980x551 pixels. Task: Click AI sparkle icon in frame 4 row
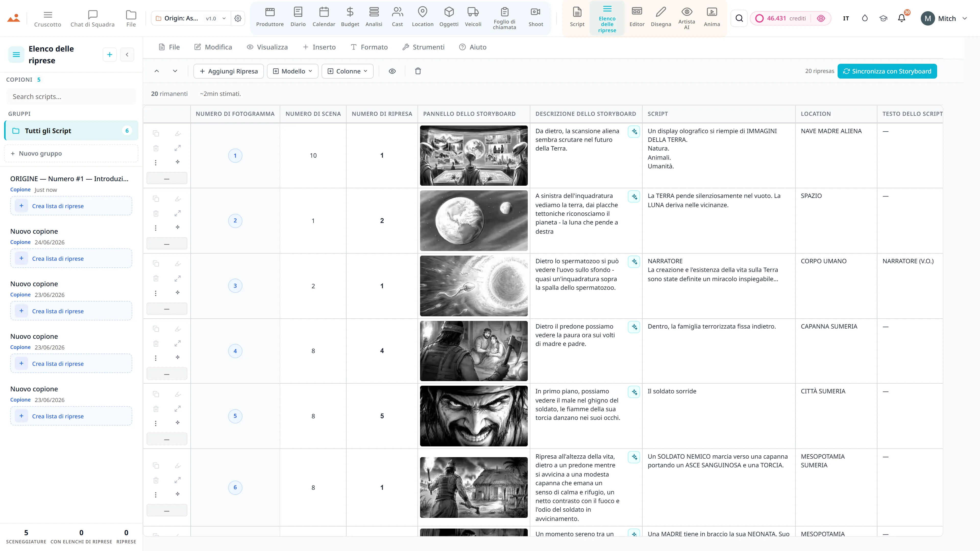[177, 357]
